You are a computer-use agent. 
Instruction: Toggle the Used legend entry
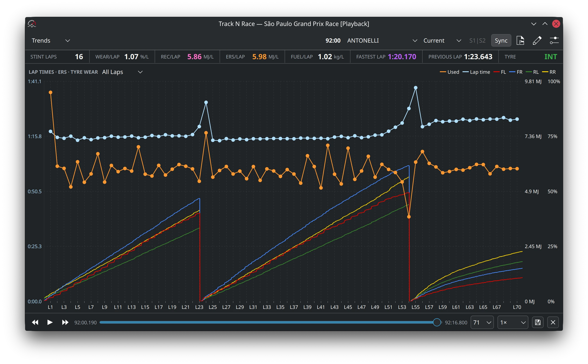(449, 72)
